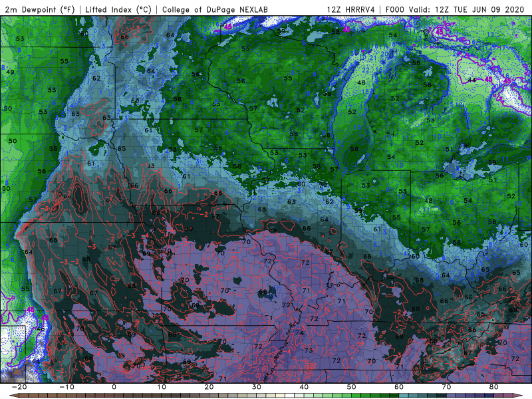The height and width of the screenshot is (399, 532).
Task: Click the '-20' color scale label
Action: 19,387
